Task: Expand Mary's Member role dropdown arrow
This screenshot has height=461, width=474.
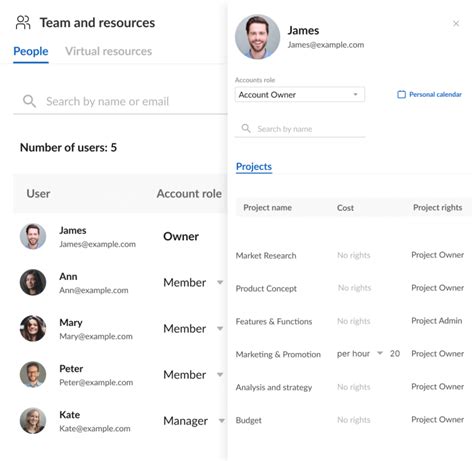Action: [220, 328]
